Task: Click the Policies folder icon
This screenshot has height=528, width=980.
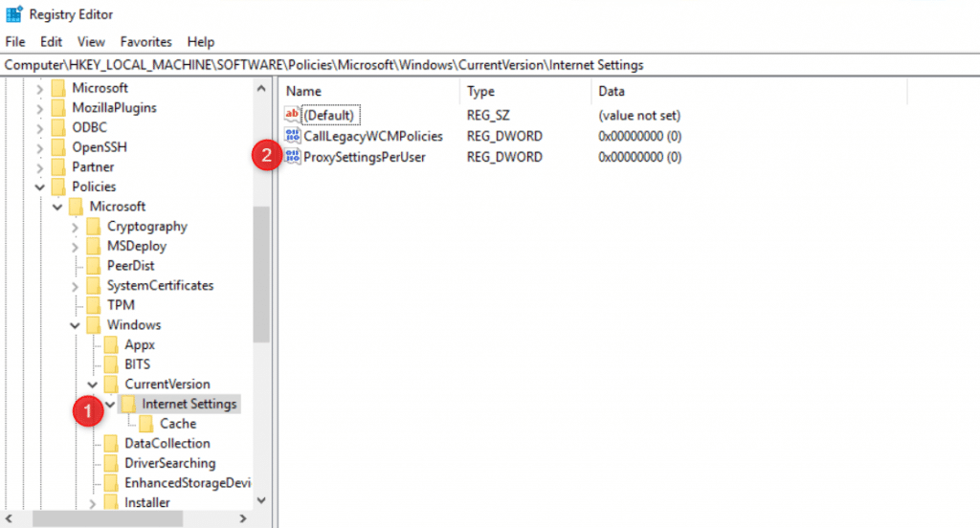Action: [58, 187]
